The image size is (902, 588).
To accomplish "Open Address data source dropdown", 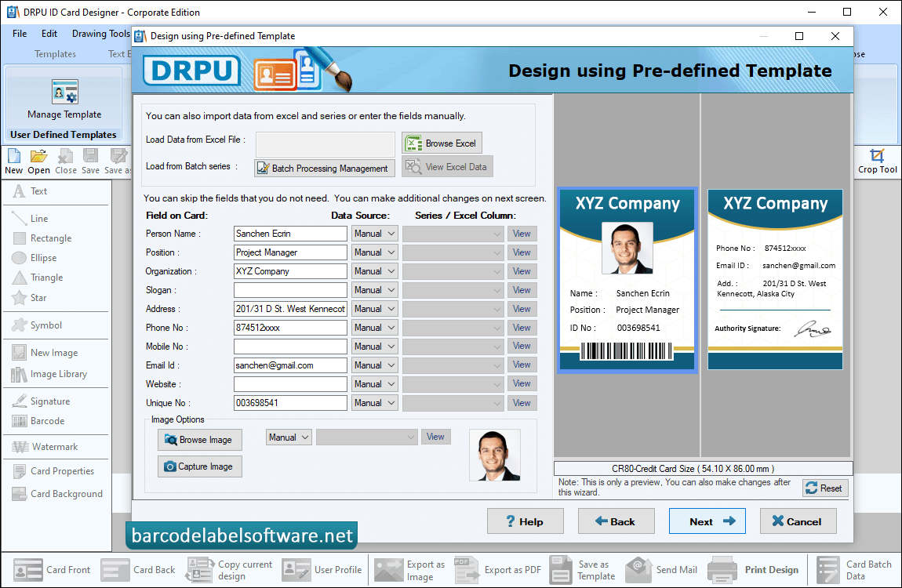I will pyautogui.click(x=374, y=309).
